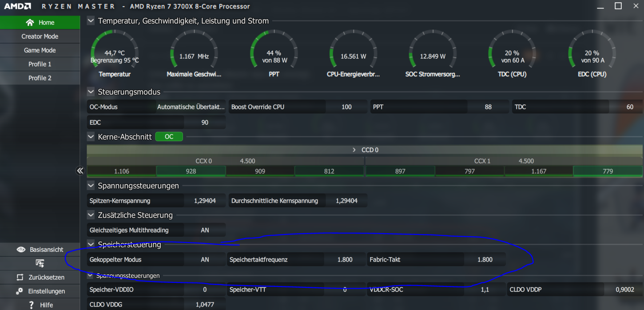This screenshot has width=644, height=310.
Task: Click the Home house icon
Action: [30, 22]
